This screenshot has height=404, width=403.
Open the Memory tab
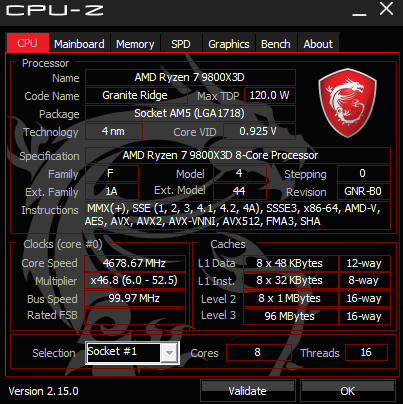pyautogui.click(x=135, y=44)
